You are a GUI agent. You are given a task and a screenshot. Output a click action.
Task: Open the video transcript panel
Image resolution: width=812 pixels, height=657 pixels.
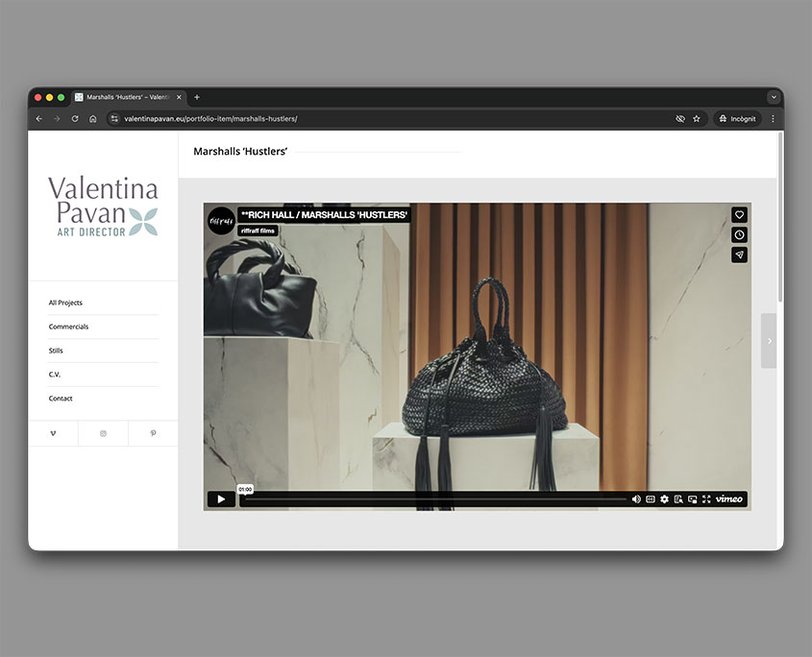tap(678, 499)
